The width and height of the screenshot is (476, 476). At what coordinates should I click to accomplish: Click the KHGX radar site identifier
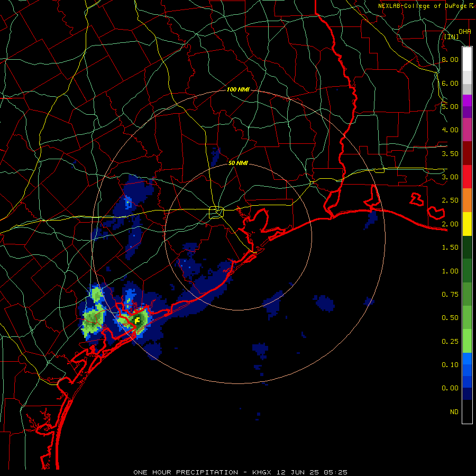click(261, 472)
